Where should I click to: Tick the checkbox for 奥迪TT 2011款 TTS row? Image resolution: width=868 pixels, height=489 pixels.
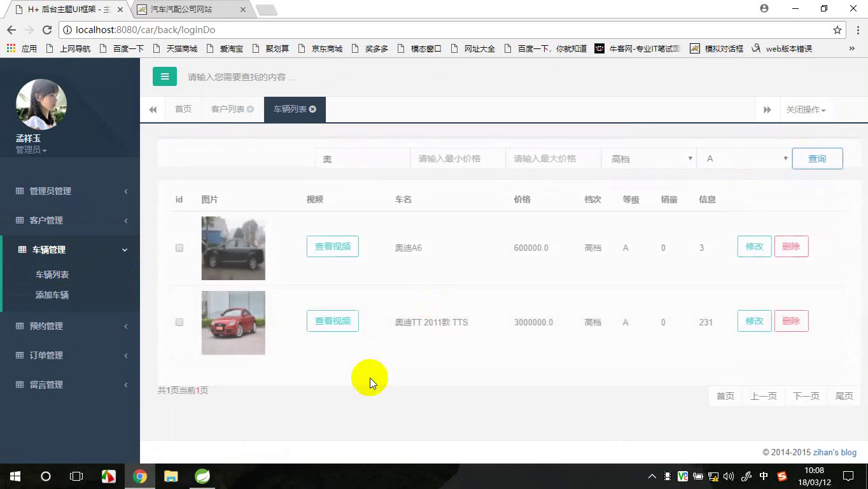click(179, 322)
